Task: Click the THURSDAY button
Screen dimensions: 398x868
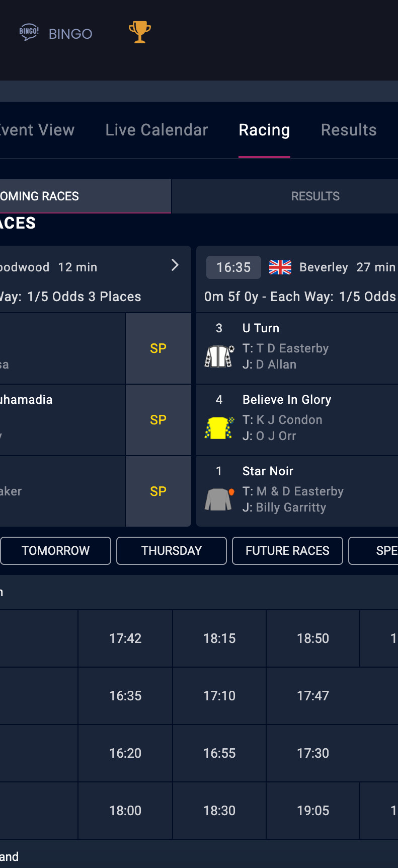Action: [x=171, y=551]
